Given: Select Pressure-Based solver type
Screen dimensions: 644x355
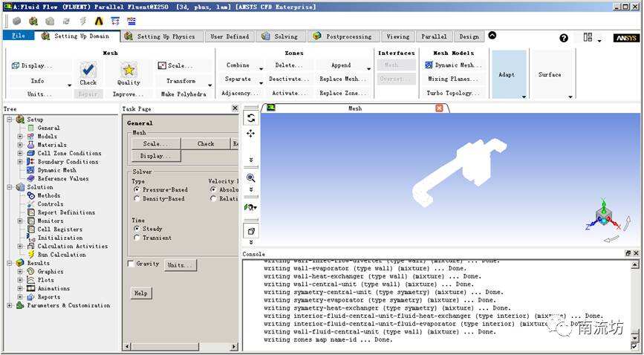Looking at the screenshot, I should 137,190.
